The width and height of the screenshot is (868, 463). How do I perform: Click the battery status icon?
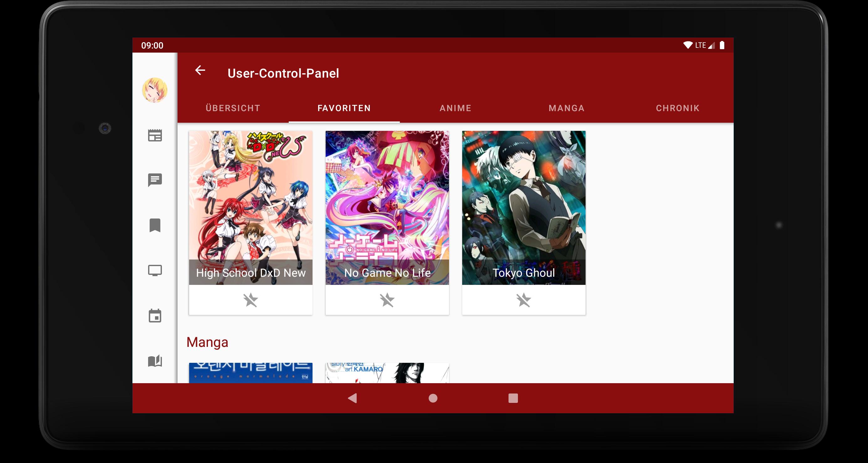point(722,45)
